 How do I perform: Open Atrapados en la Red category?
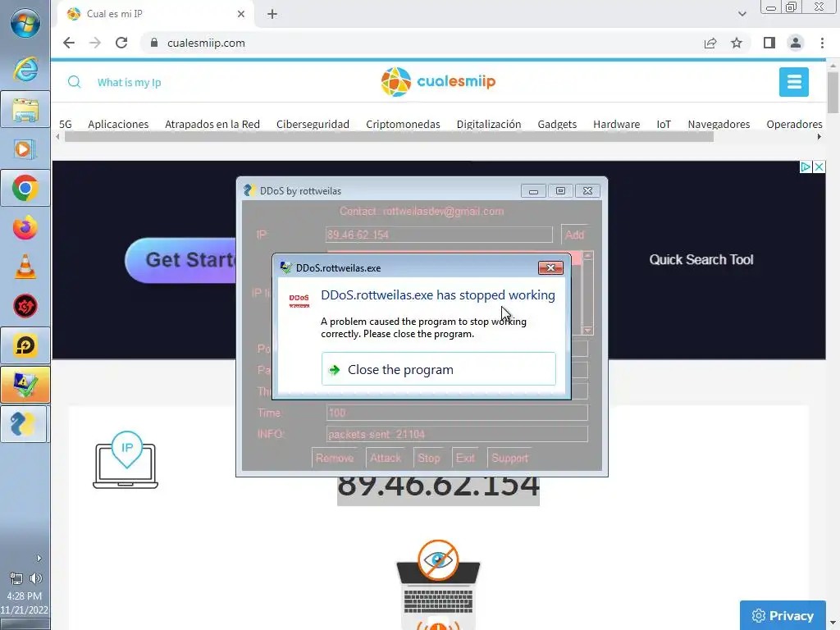tap(212, 125)
